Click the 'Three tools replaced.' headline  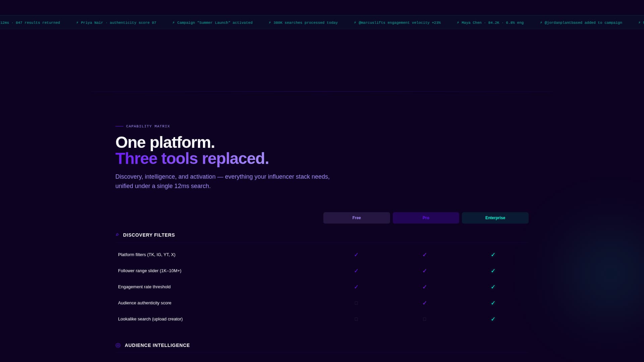192,158
